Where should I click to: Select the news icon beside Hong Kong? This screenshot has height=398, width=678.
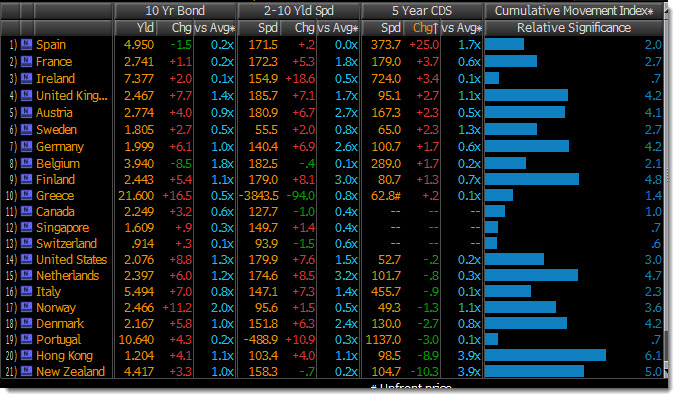26,356
